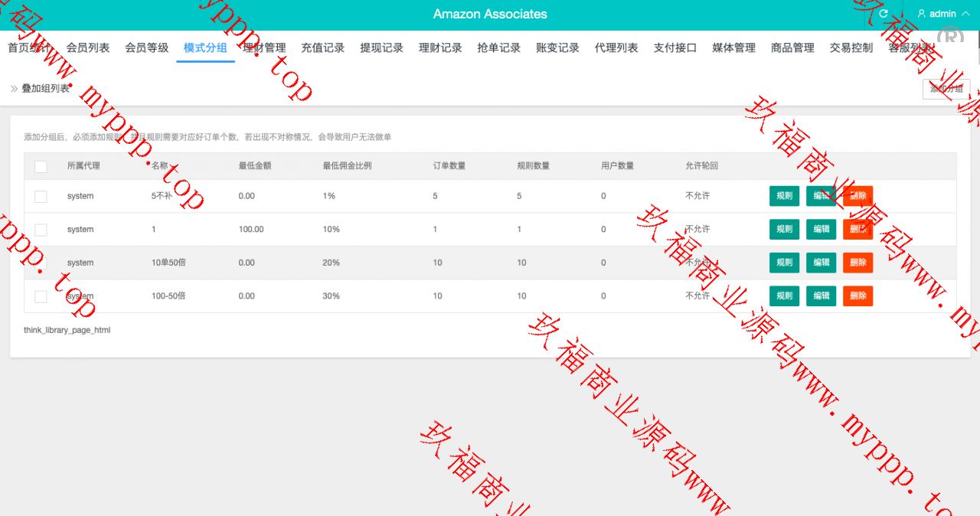Open the 充值记录 tab
The width and height of the screenshot is (980, 516).
[x=322, y=47]
